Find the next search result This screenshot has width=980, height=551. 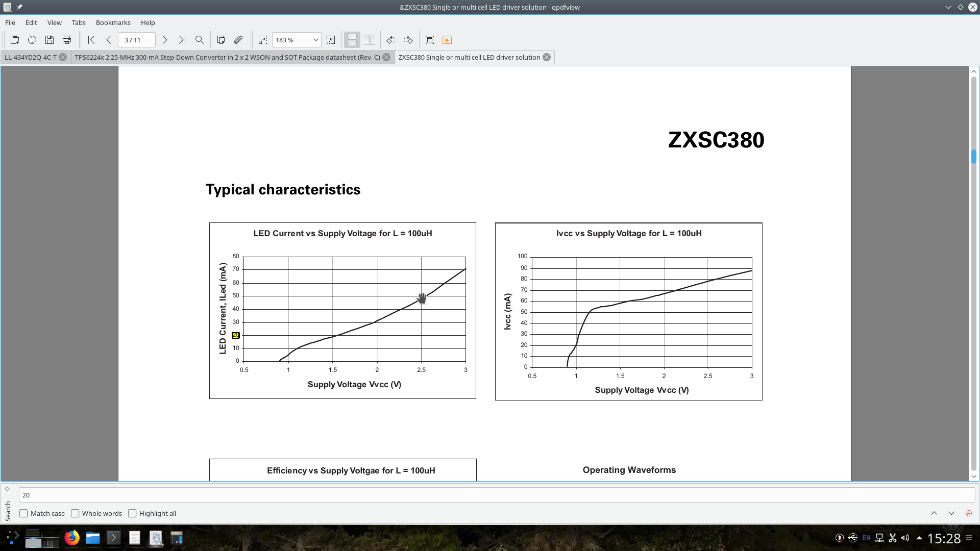coord(951,513)
